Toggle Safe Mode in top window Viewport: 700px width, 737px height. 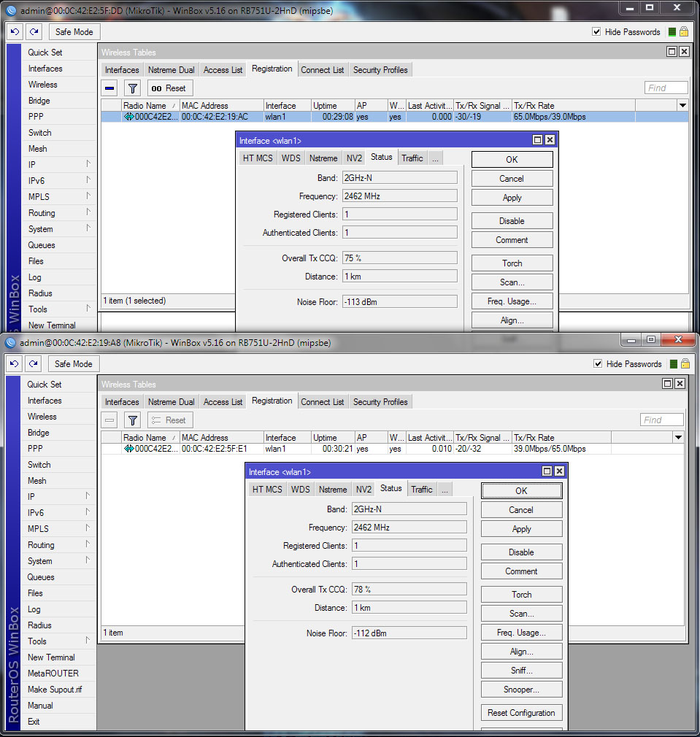click(74, 32)
